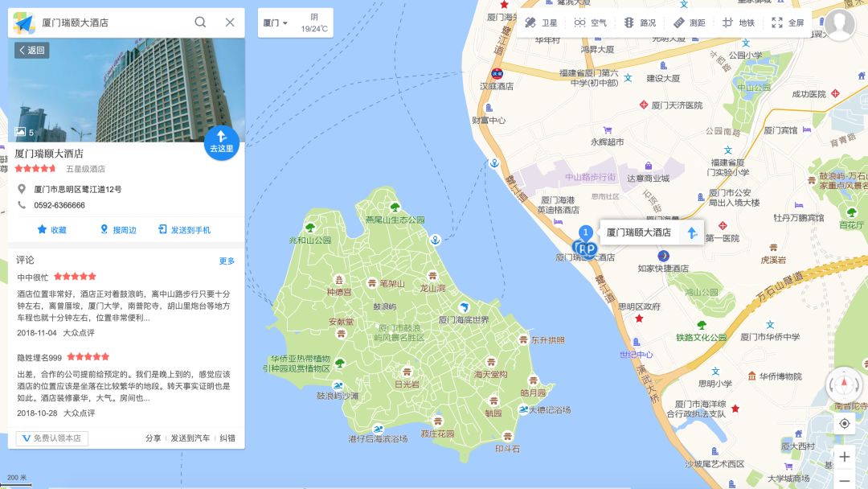Image resolution: width=868 pixels, height=489 pixels.
Task: Click the parking P icon near hotel
Action: point(590,249)
